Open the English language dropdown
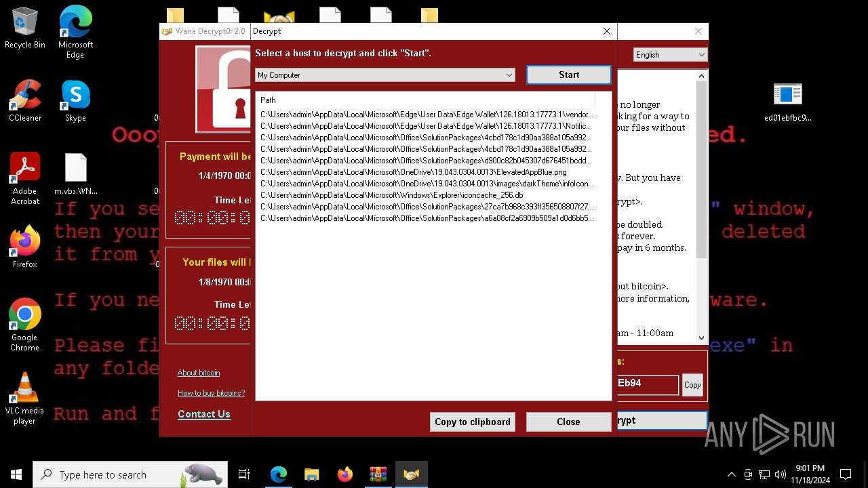Screen dimensions: 868x488 [670, 55]
